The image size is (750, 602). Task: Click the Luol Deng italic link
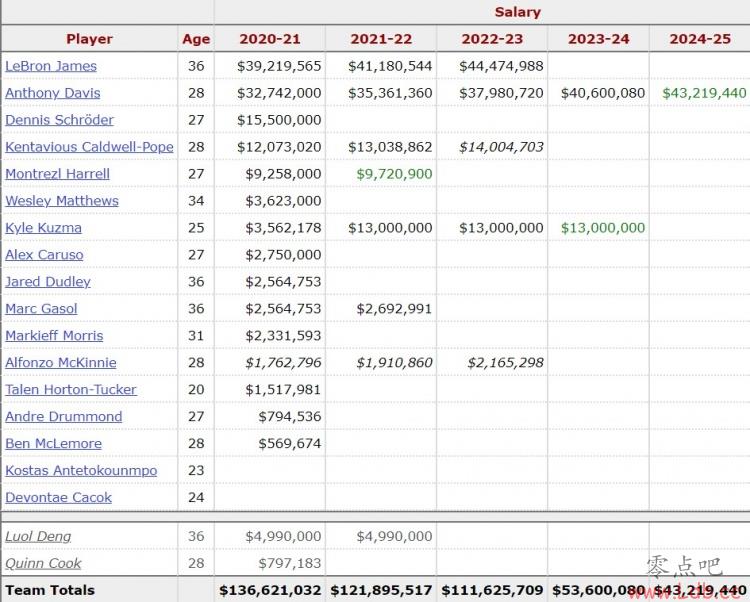click(38, 536)
